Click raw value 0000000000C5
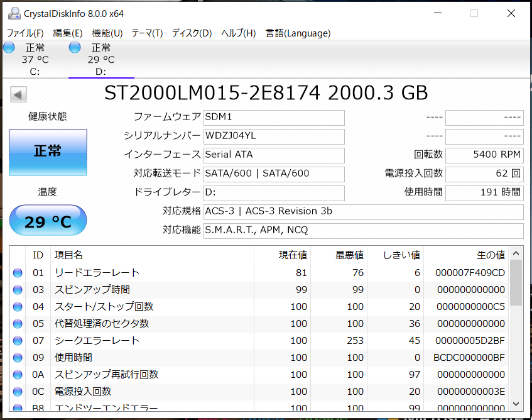 471,307
